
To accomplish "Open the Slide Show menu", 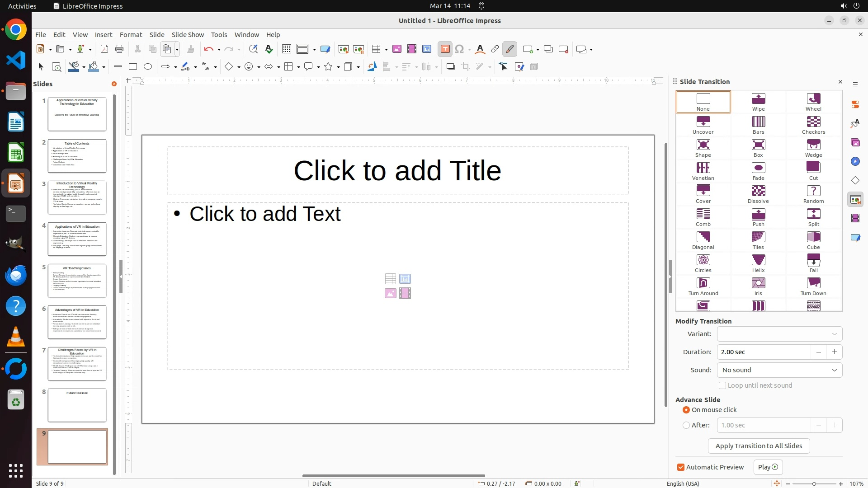I will (188, 35).
